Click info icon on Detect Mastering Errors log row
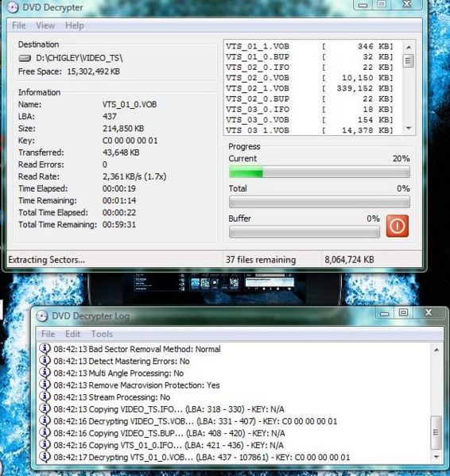450x476 pixels. point(45,361)
